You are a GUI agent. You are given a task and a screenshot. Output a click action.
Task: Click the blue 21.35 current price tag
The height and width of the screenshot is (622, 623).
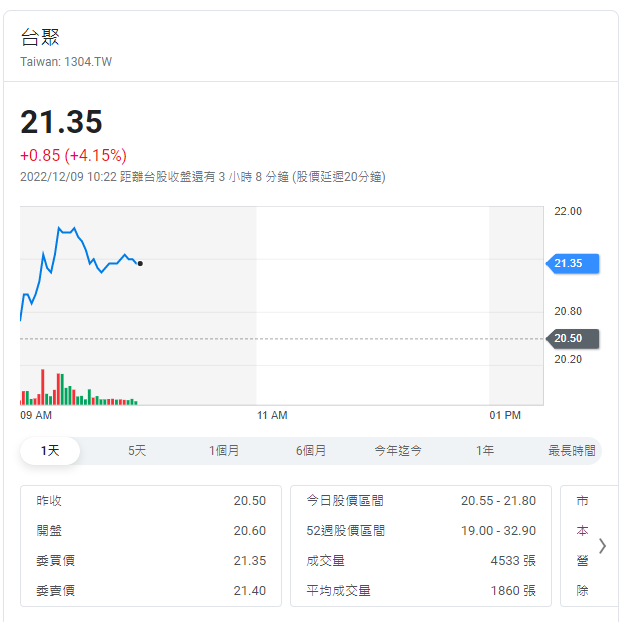tap(570, 263)
